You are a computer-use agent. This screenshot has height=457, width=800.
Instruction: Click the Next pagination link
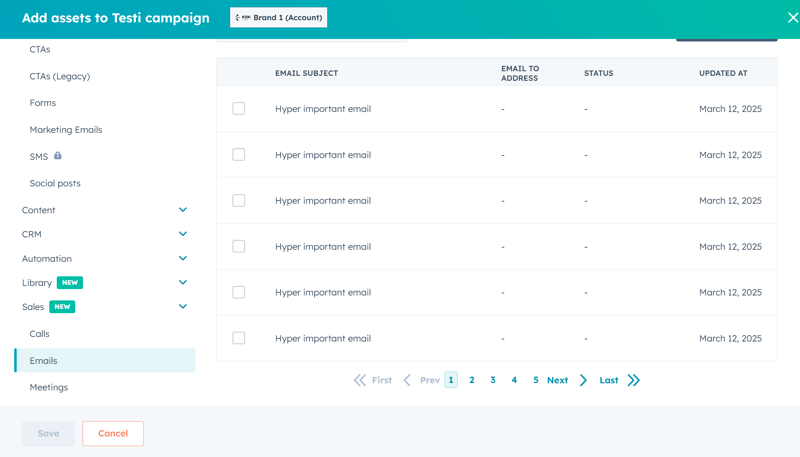click(x=557, y=380)
